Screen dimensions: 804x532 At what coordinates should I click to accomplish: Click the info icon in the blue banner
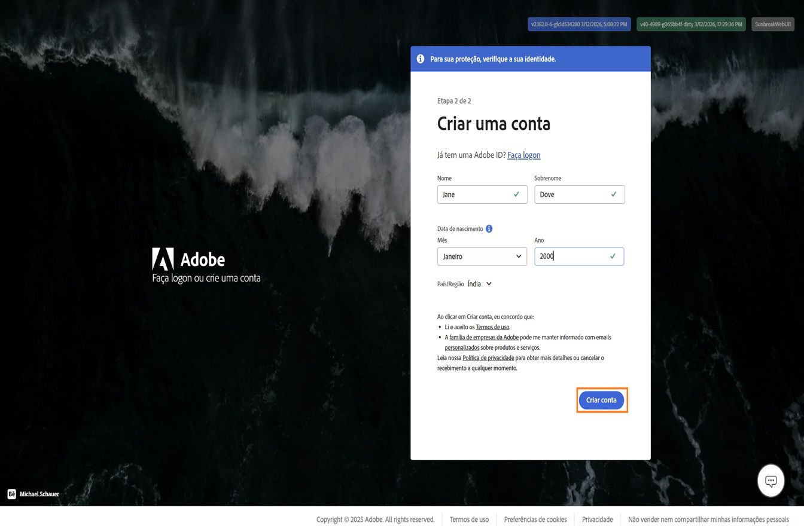pyautogui.click(x=421, y=59)
